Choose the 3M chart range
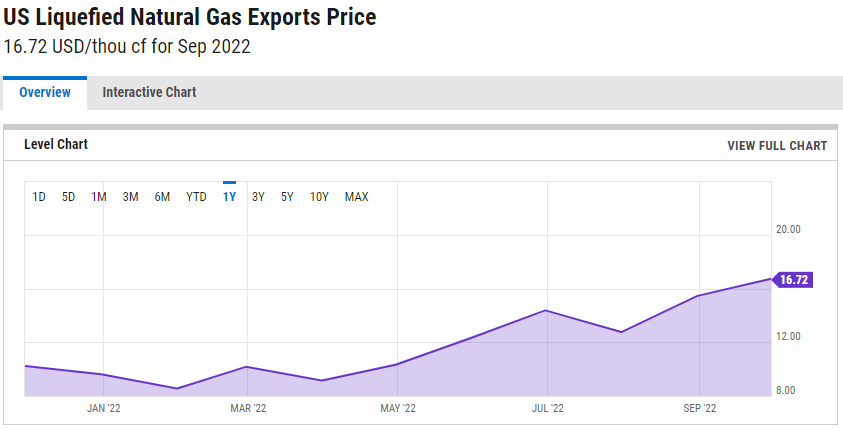The width and height of the screenshot is (843, 428). click(x=130, y=197)
